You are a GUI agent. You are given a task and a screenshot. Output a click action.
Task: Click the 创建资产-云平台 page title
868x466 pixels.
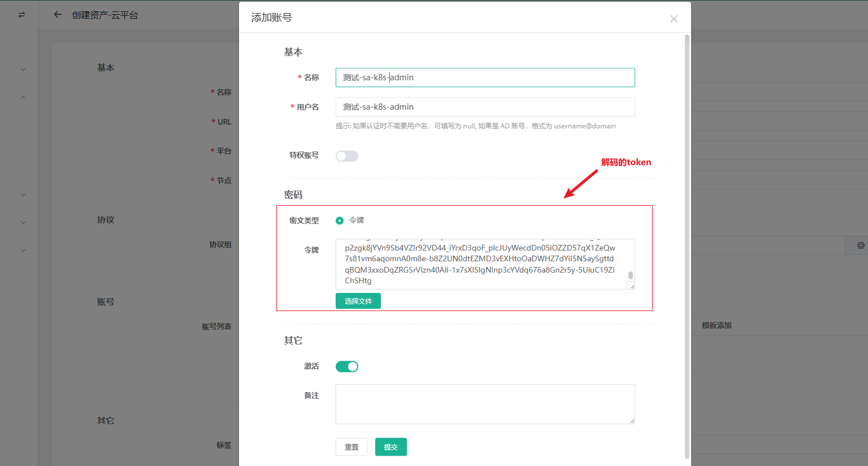point(105,15)
